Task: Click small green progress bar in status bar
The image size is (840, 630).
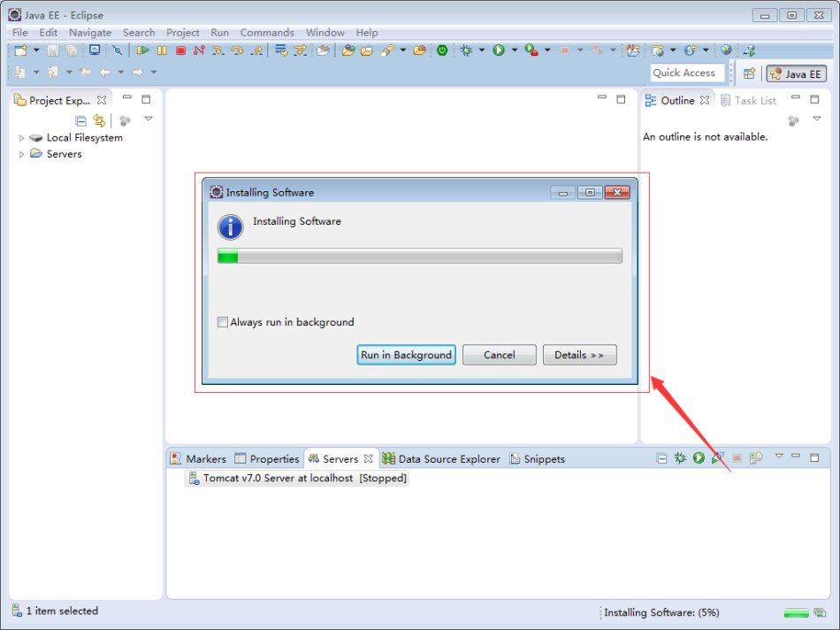Action: tap(796, 613)
